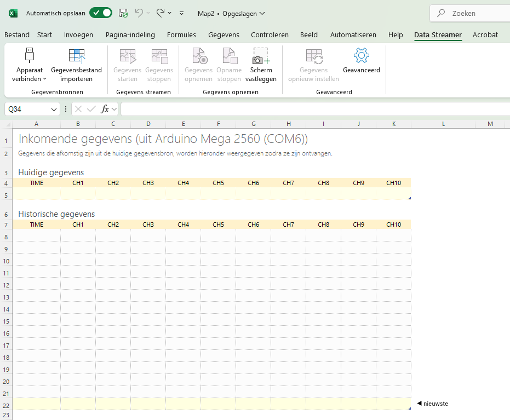Open the redo history dropdown
This screenshot has width=510, height=420.
[x=169, y=13]
